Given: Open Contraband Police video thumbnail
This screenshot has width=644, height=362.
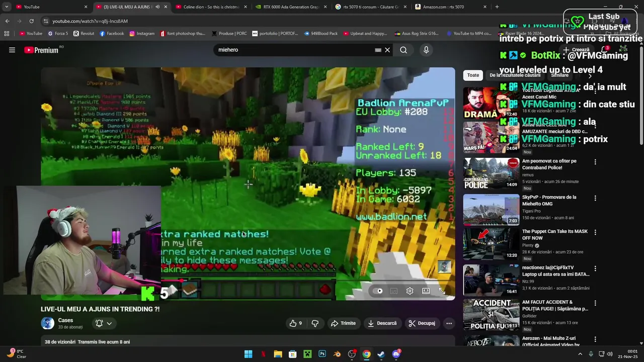Looking at the screenshot, I should pyautogui.click(x=491, y=173).
